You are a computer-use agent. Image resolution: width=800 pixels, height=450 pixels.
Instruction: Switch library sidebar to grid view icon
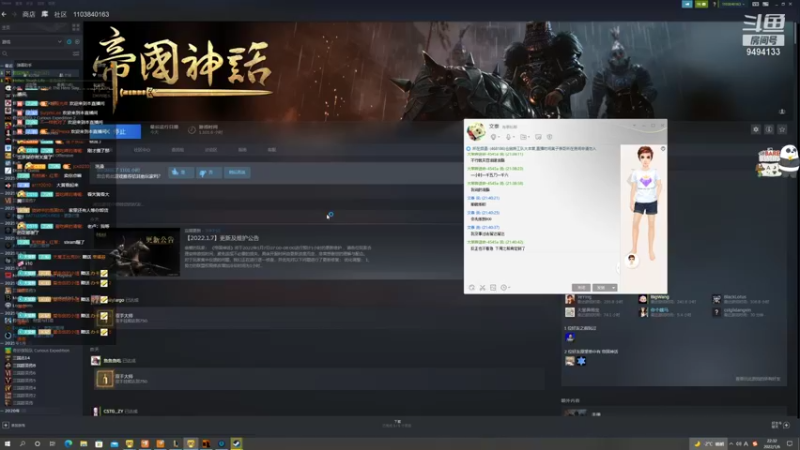pos(76,28)
